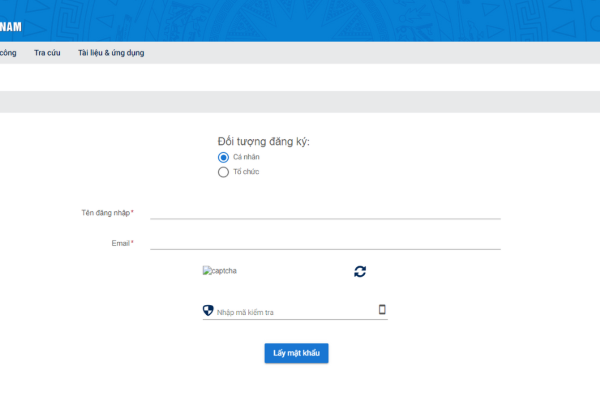Click the 'Cá nhân' label text
Image resolution: width=600 pixels, height=400 pixels.
click(x=246, y=157)
